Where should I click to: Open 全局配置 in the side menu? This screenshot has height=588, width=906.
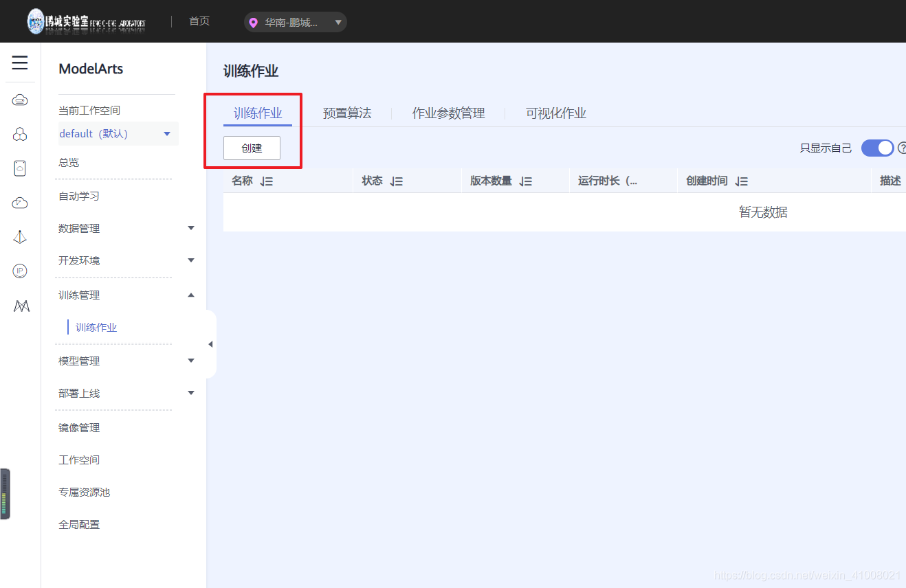(79, 525)
